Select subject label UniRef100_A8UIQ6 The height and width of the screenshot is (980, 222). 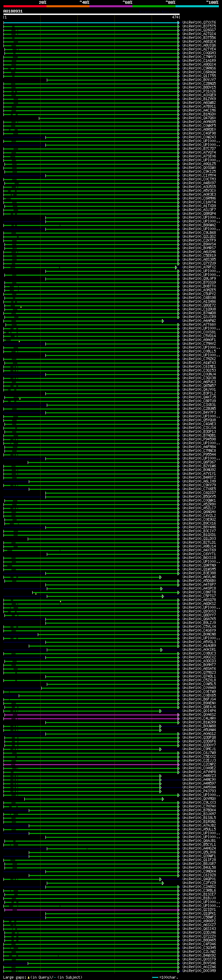199,46
